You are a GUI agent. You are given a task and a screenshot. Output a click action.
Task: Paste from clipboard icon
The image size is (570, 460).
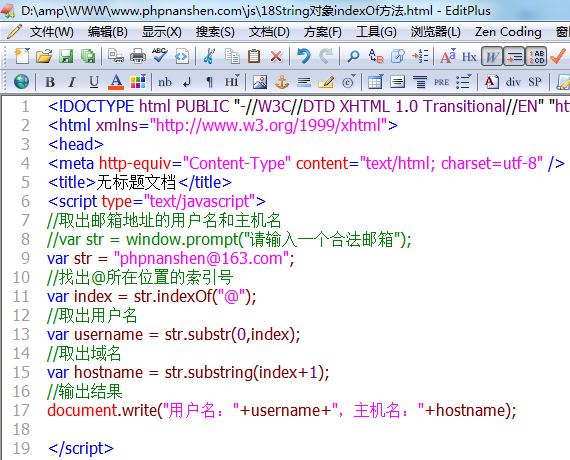254,56
